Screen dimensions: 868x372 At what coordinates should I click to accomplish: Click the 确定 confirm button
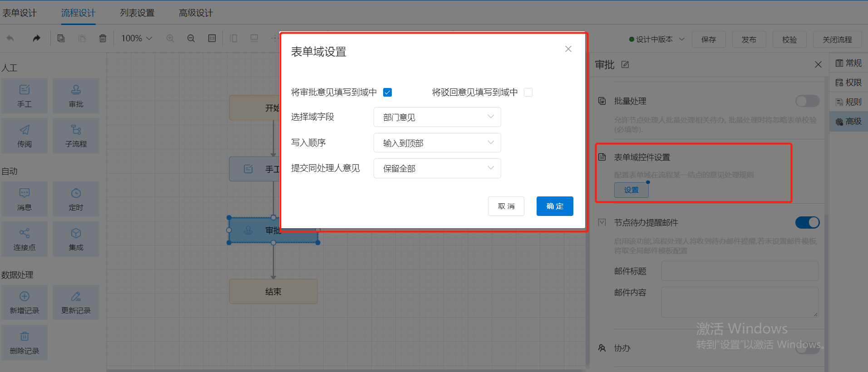pos(555,206)
